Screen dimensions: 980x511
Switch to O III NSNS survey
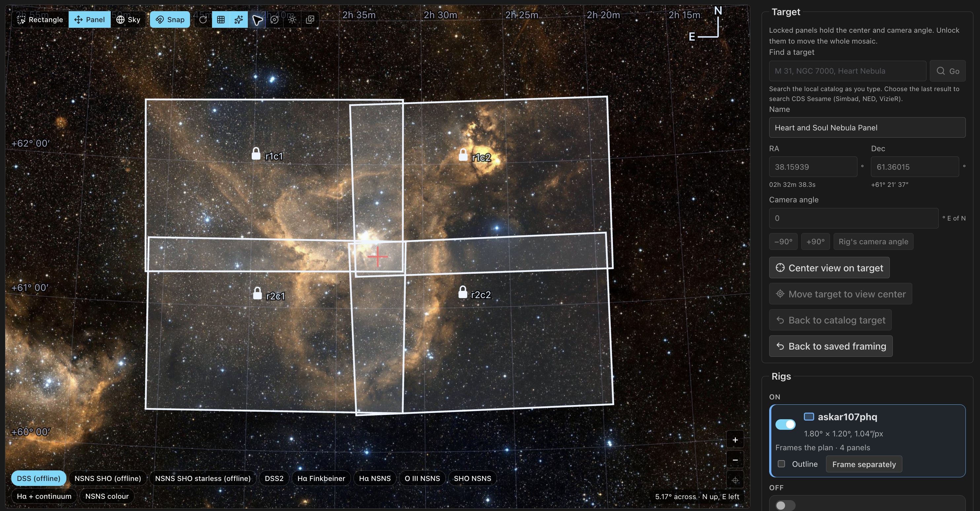pyautogui.click(x=422, y=478)
